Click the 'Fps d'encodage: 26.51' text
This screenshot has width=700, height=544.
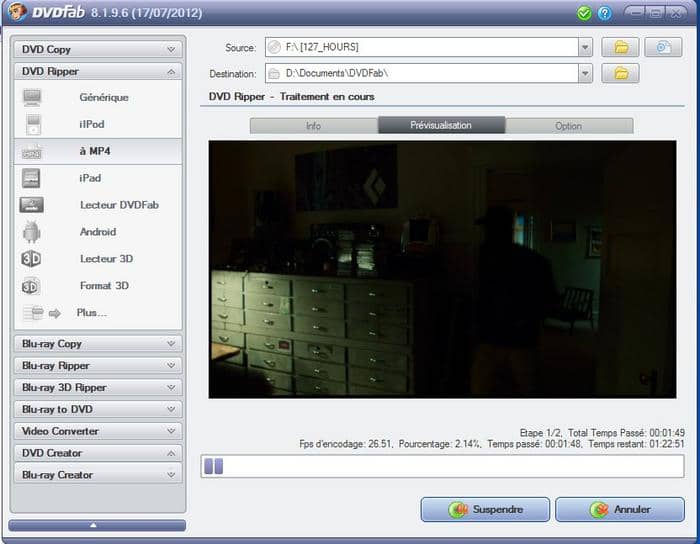tap(345, 444)
